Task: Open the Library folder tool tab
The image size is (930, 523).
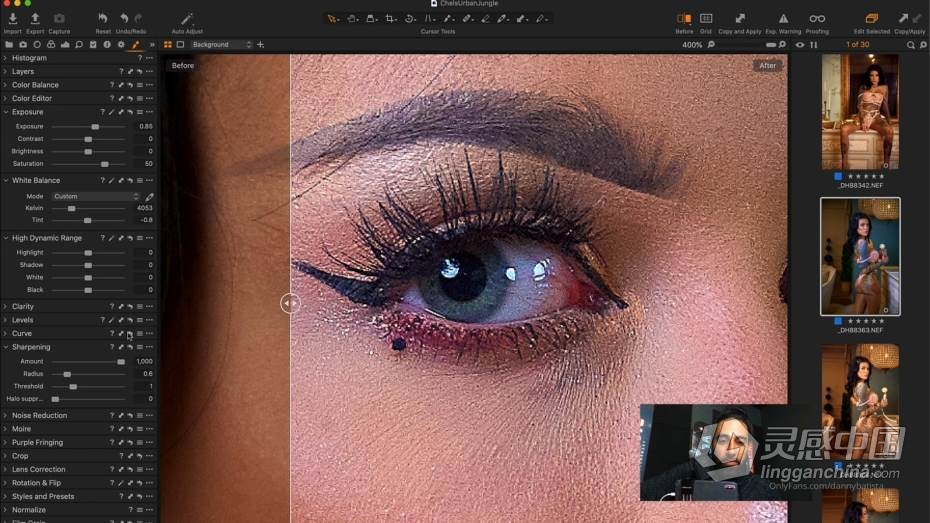Action: point(9,44)
